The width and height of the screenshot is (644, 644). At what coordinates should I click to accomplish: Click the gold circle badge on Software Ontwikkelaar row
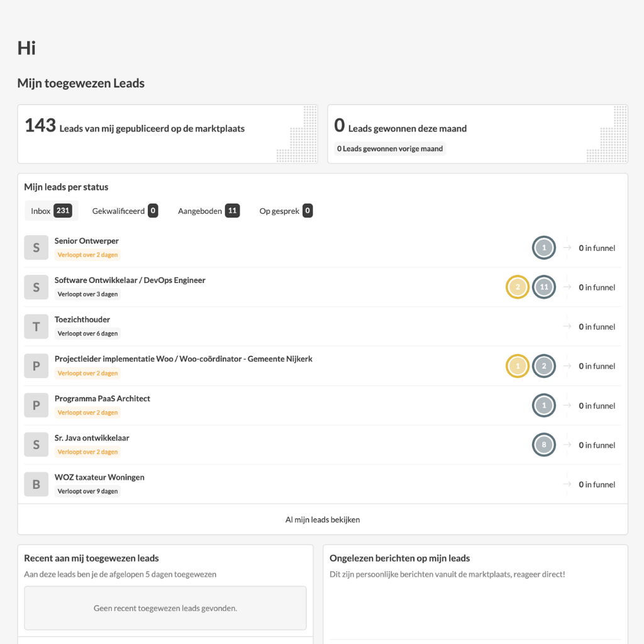(x=518, y=287)
